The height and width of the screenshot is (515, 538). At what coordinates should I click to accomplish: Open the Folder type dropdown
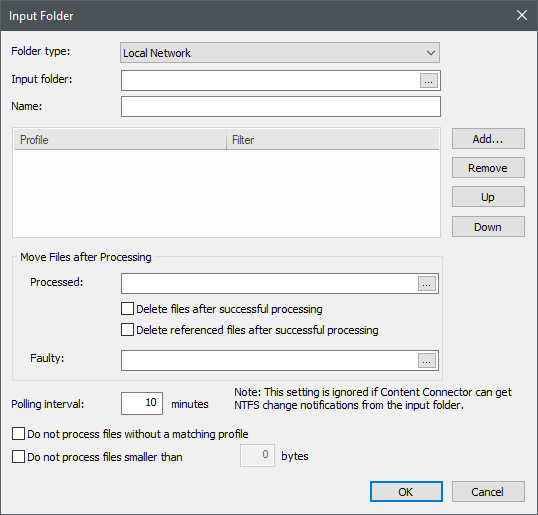point(280,52)
